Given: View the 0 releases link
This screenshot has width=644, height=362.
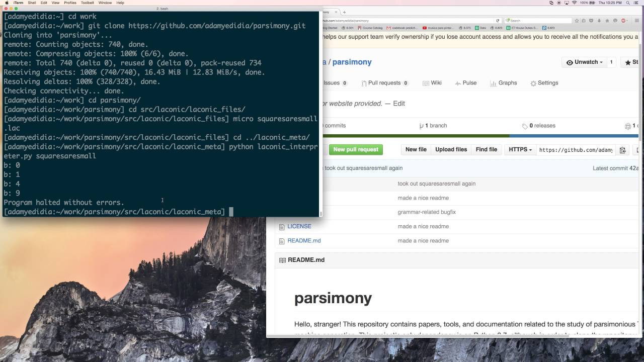Looking at the screenshot, I should pyautogui.click(x=538, y=126).
